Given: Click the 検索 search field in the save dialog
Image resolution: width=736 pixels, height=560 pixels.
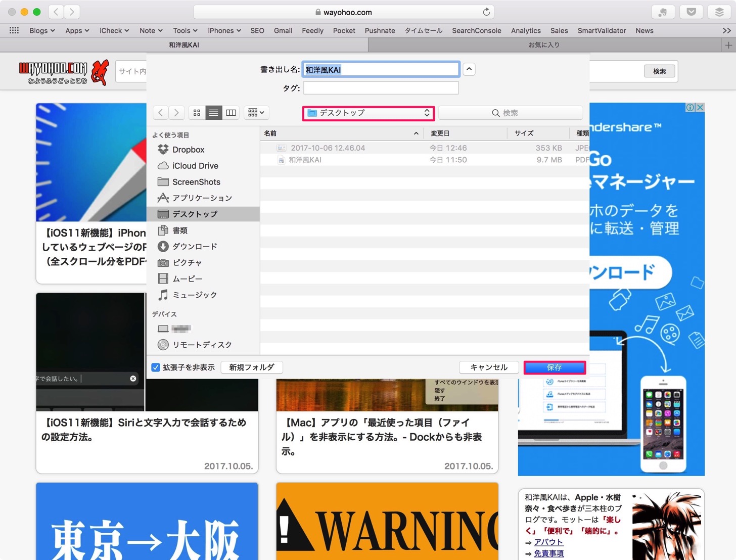Looking at the screenshot, I should [x=511, y=113].
